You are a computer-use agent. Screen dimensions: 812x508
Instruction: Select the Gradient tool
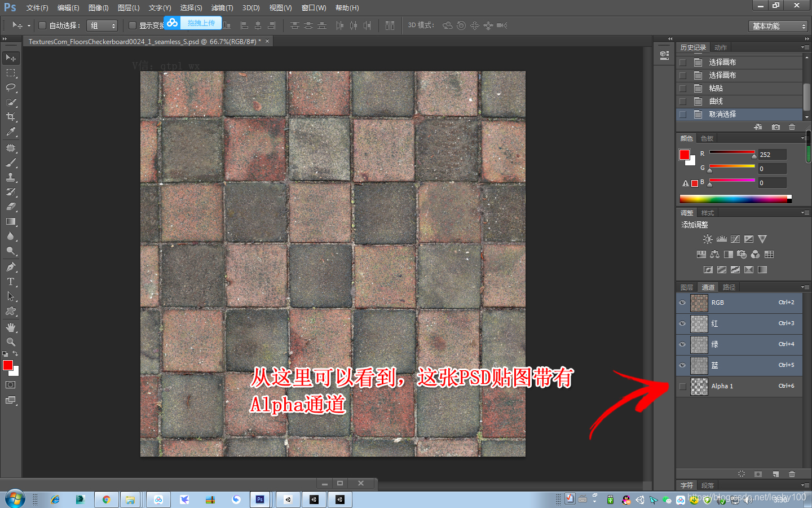pos(11,221)
